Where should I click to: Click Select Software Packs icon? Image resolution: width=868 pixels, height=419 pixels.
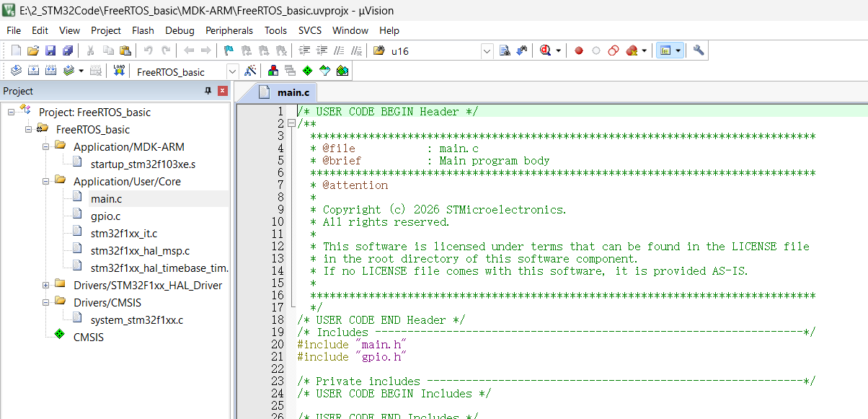tap(324, 71)
